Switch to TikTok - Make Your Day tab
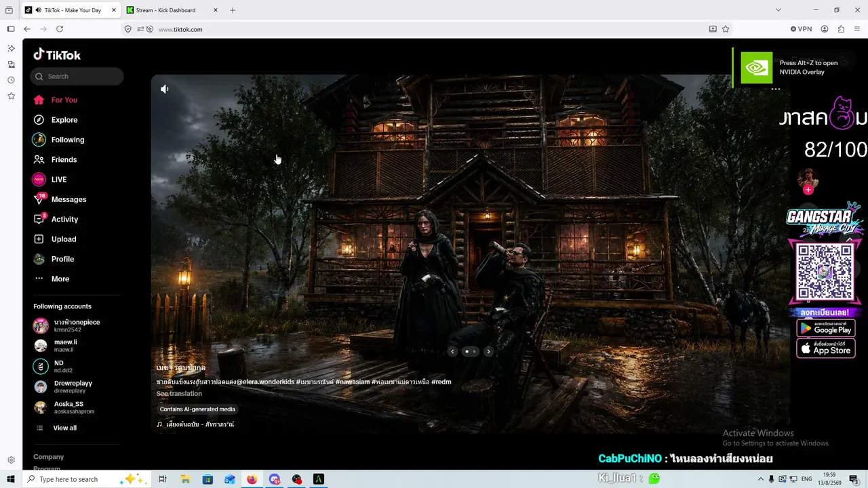 72,10
